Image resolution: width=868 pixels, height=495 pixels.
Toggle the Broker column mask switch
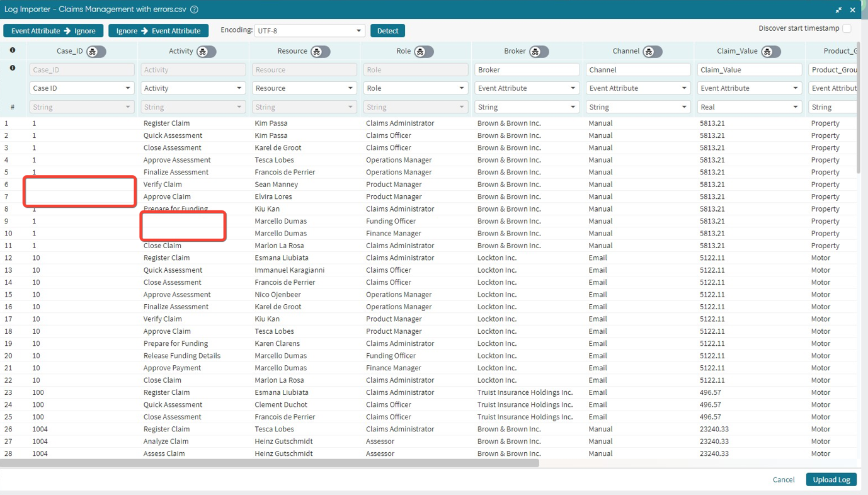(539, 52)
